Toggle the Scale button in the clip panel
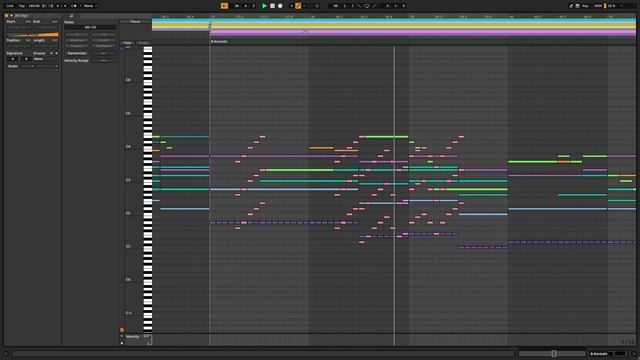Viewport: 640px width, 360px height. [13, 66]
